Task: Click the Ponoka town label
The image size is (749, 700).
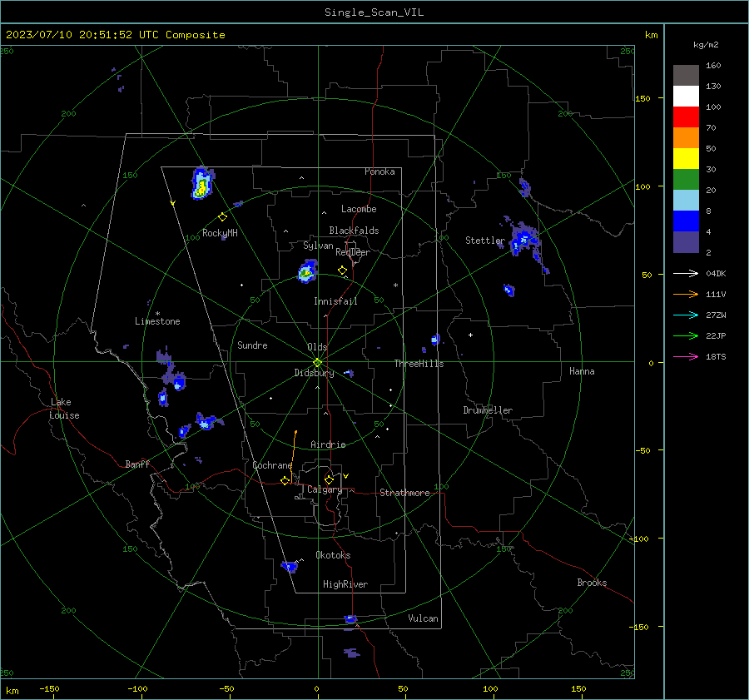Action: tap(379, 171)
